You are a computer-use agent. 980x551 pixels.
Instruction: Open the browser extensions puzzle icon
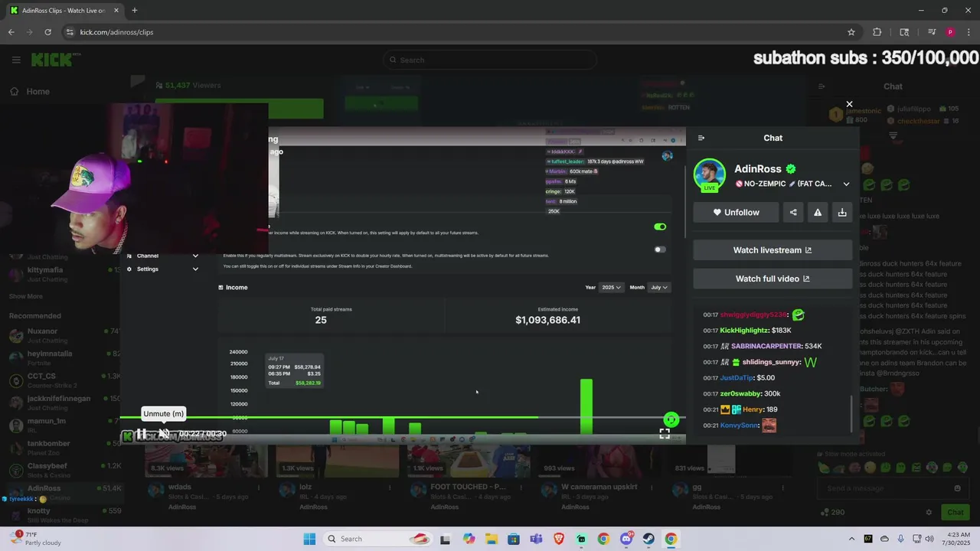coord(877,32)
